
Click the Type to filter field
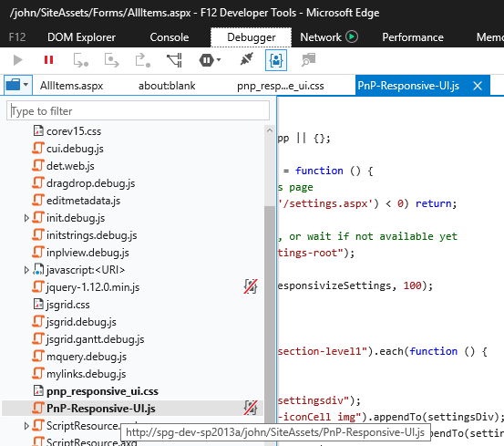pos(138,110)
